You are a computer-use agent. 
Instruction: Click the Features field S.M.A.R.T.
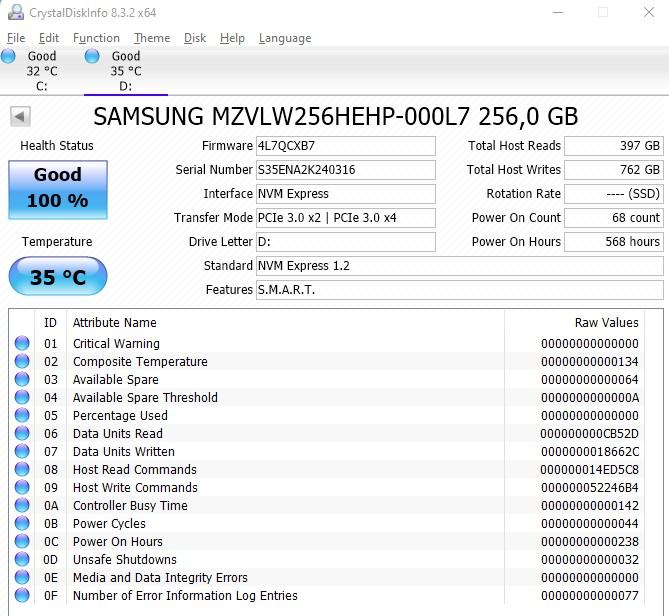click(x=460, y=290)
